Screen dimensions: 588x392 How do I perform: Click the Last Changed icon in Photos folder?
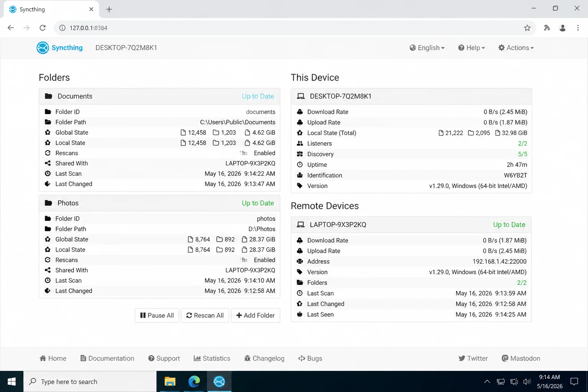(47, 291)
